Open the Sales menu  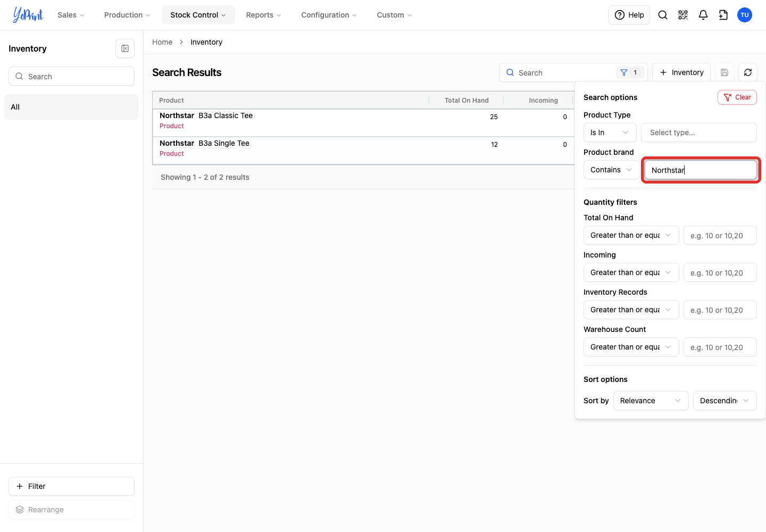tap(71, 15)
